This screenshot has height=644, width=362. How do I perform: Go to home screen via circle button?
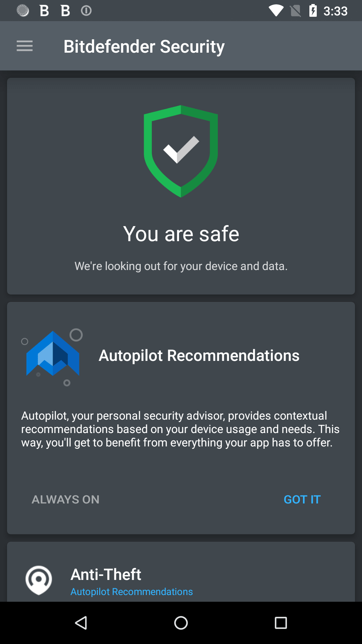[x=181, y=623]
